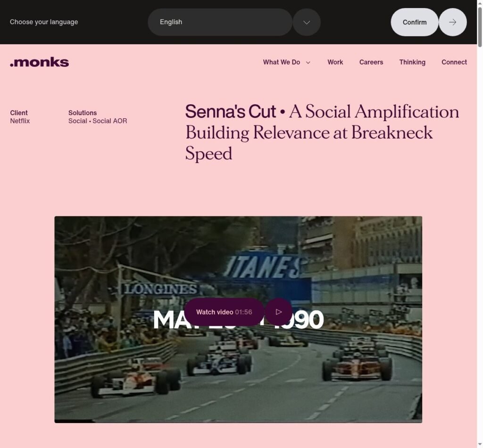Open the language dropdown chevron
This screenshot has width=483, height=448.
tap(307, 22)
